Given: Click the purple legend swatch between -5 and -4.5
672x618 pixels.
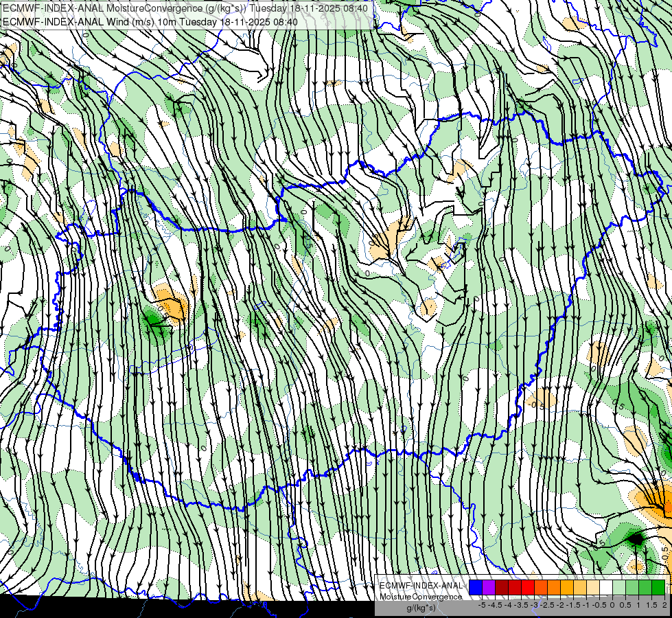Looking at the screenshot, I should point(489,587).
